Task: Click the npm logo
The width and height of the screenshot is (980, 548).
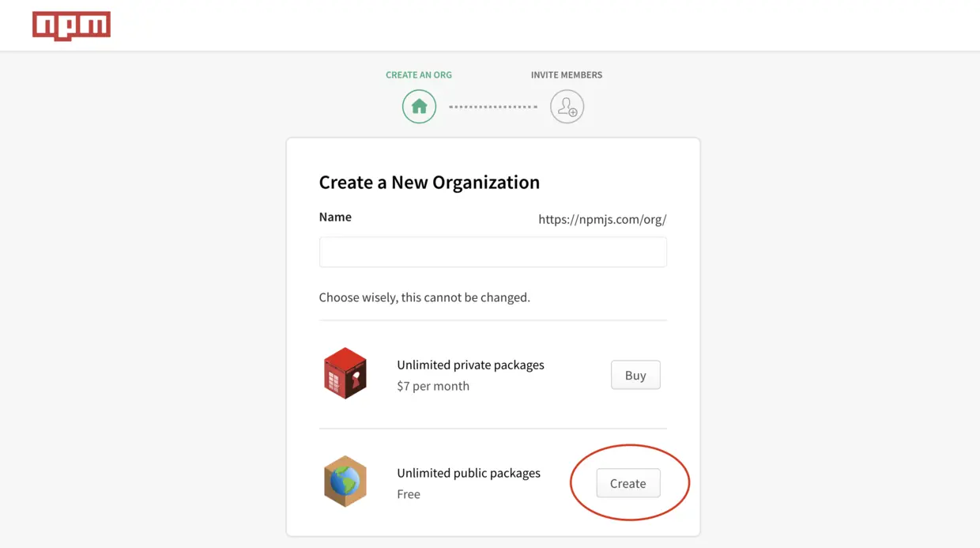Action: point(71,26)
